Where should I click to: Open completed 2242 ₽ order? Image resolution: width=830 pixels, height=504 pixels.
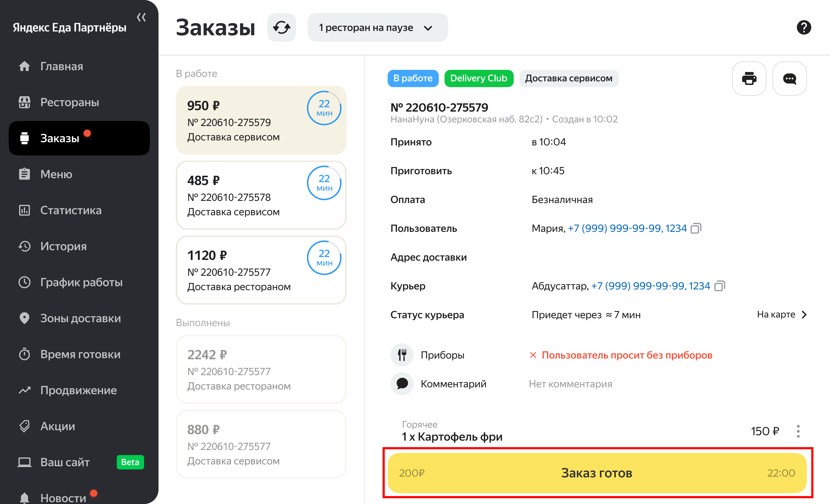pyautogui.click(x=261, y=369)
